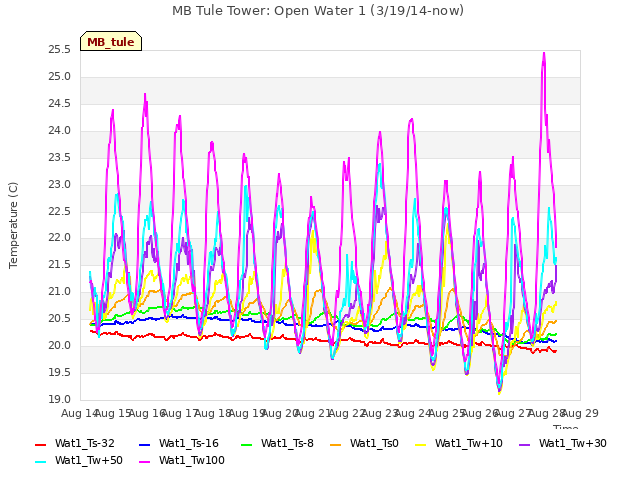Click the 23.0 y-axis tick label
This screenshot has width=640, height=480.
59,184
